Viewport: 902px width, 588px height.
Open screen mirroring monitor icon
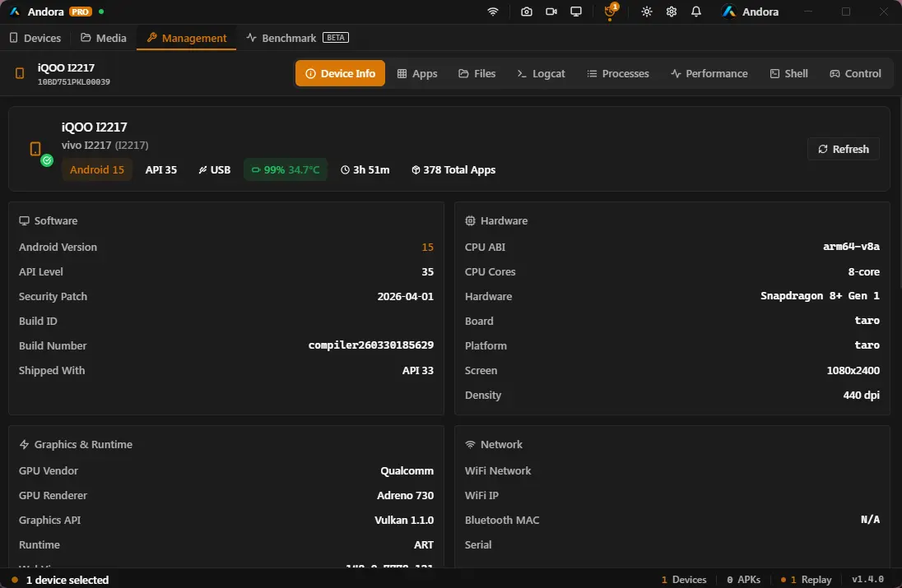click(576, 12)
